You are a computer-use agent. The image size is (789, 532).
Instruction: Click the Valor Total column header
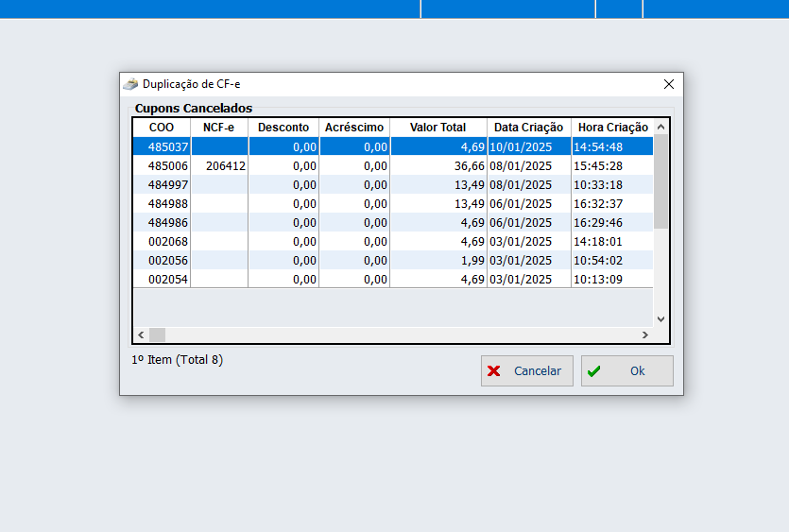click(x=437, y=128)
